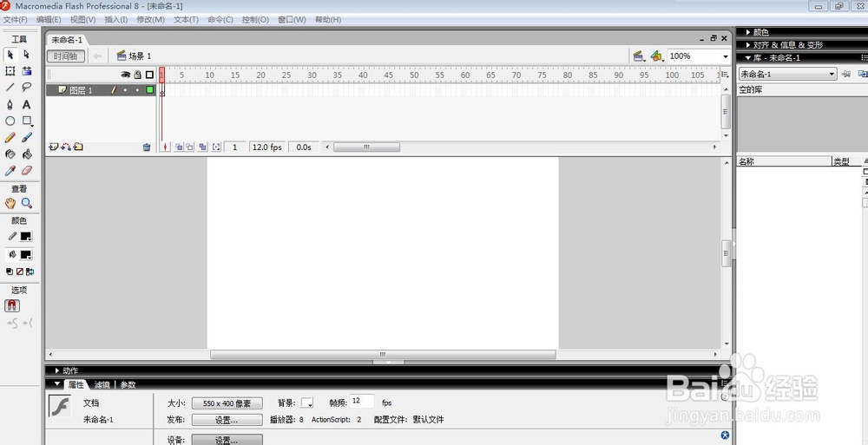Viewport: 868px width, 445px height.
Task: Enable Onion Skin
Action: 179,147
